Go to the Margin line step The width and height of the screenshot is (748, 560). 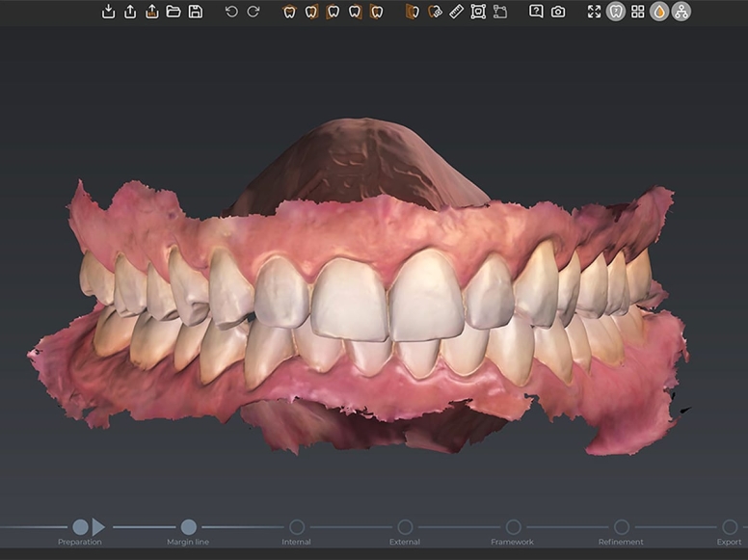tap(188, 527)
